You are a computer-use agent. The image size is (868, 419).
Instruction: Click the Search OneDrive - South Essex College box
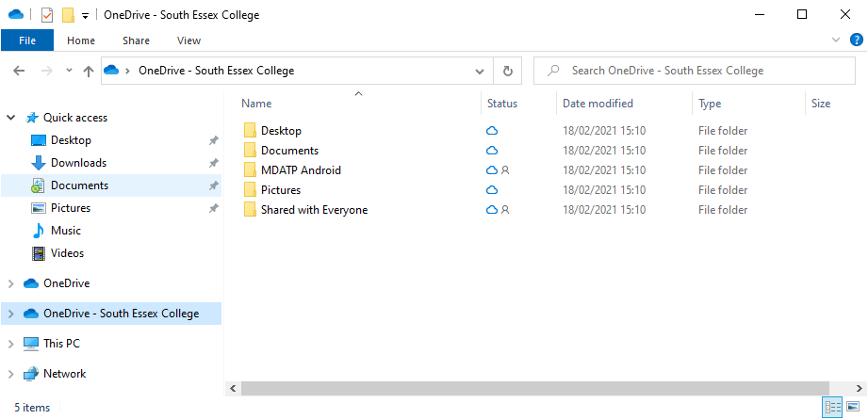click(x=695, y=71)
